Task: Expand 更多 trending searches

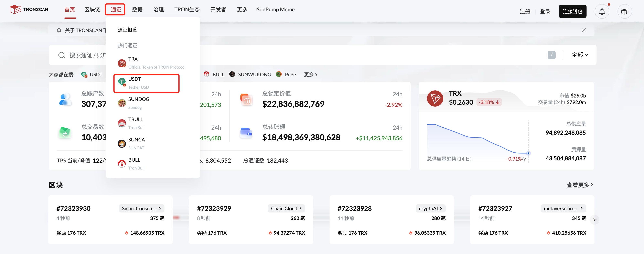Action: [311, 74]
